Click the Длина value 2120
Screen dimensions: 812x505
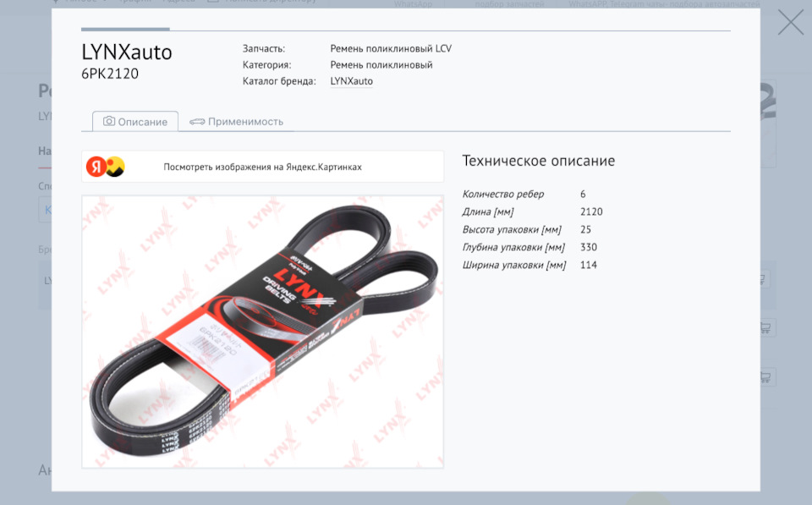[591, 211]
